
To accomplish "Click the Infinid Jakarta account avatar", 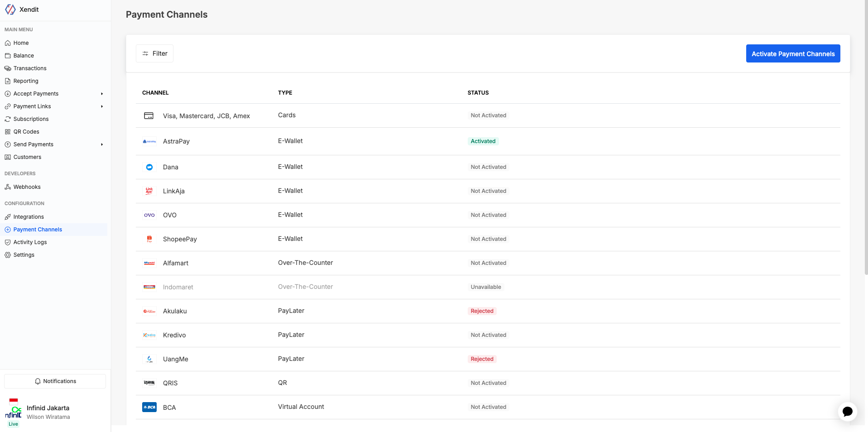I will pos(14,409).
